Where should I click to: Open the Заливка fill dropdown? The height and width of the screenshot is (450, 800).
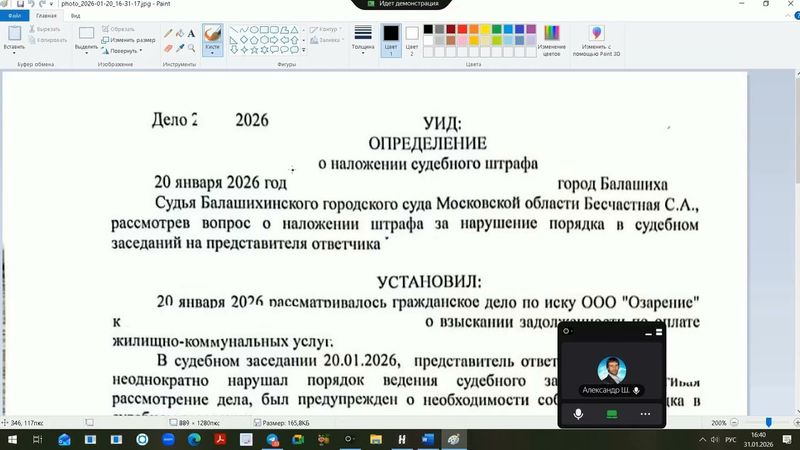click(x=326, y=40)
